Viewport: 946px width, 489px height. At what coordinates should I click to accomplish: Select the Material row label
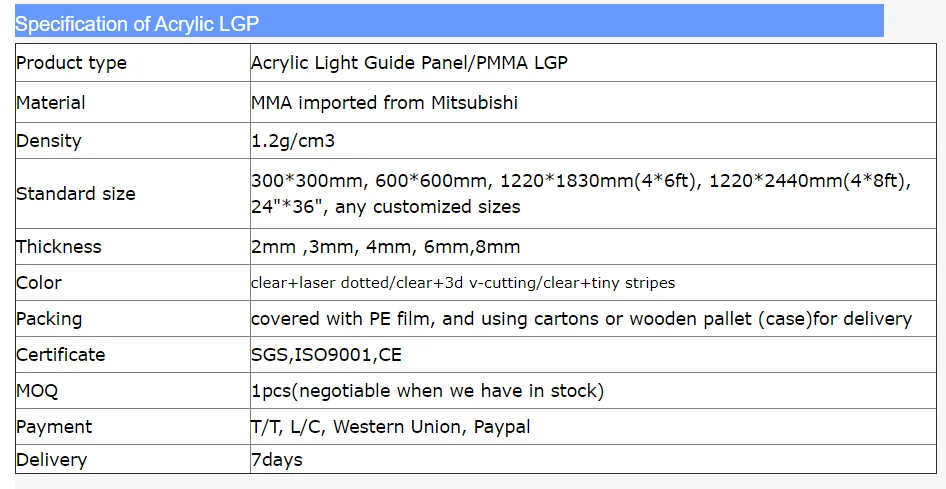pyautogui.click(x=133, y=103)
